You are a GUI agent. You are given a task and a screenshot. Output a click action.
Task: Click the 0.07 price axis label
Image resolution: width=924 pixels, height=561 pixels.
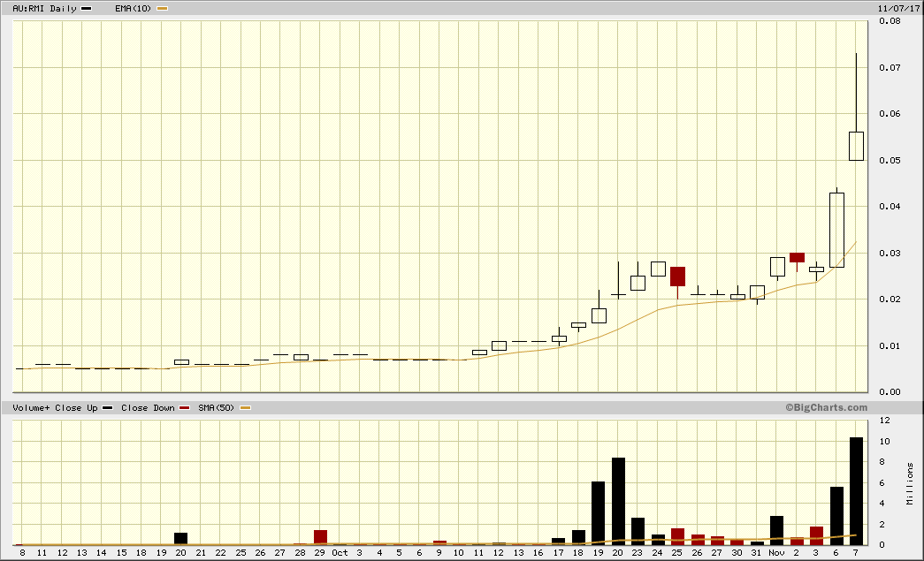890,68
